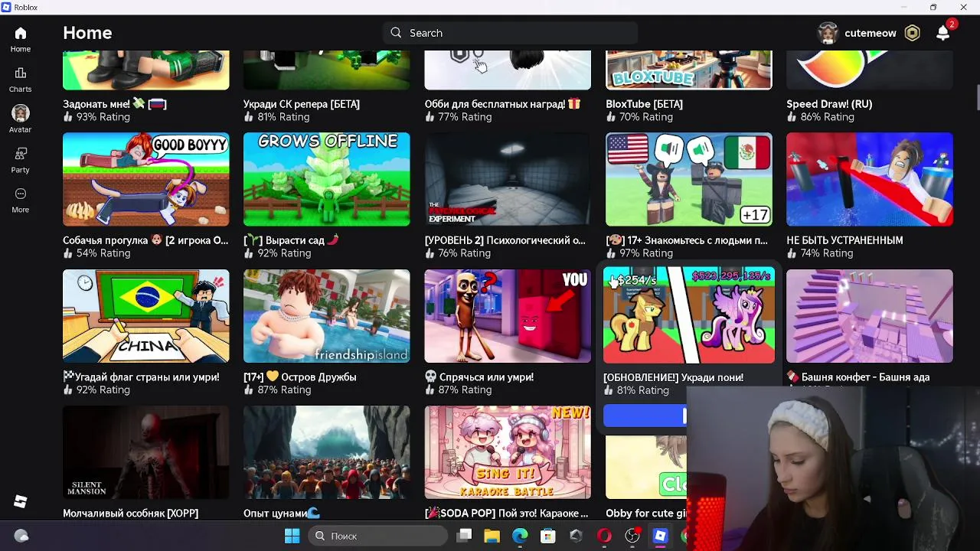Click the search magnifier icon
980x551 pixels.
point(396,33)
